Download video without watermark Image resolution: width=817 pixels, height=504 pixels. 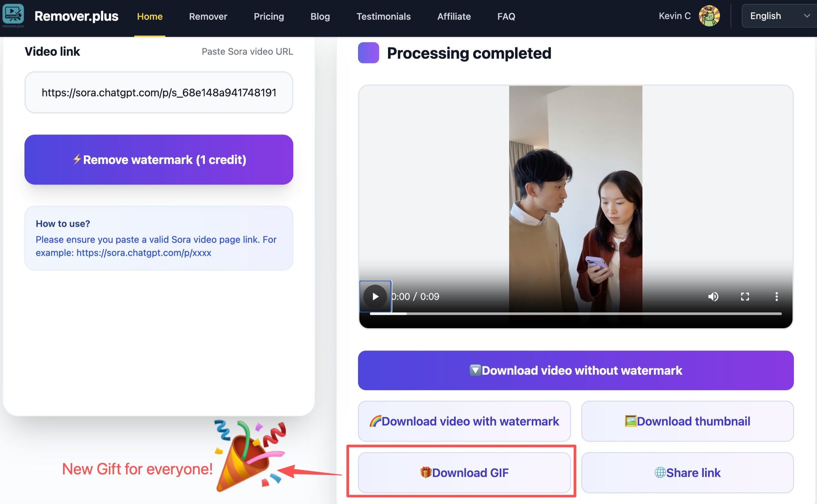pyautogui.click(x=575, y=370)
